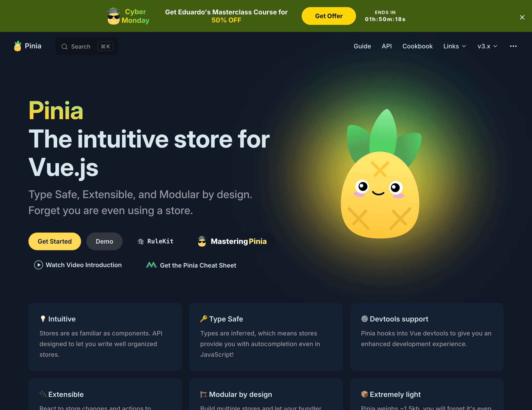Image resolution: width=532 pixels, height=410 pixels.
Task: Click the Search input field
Action: [87, 46]
